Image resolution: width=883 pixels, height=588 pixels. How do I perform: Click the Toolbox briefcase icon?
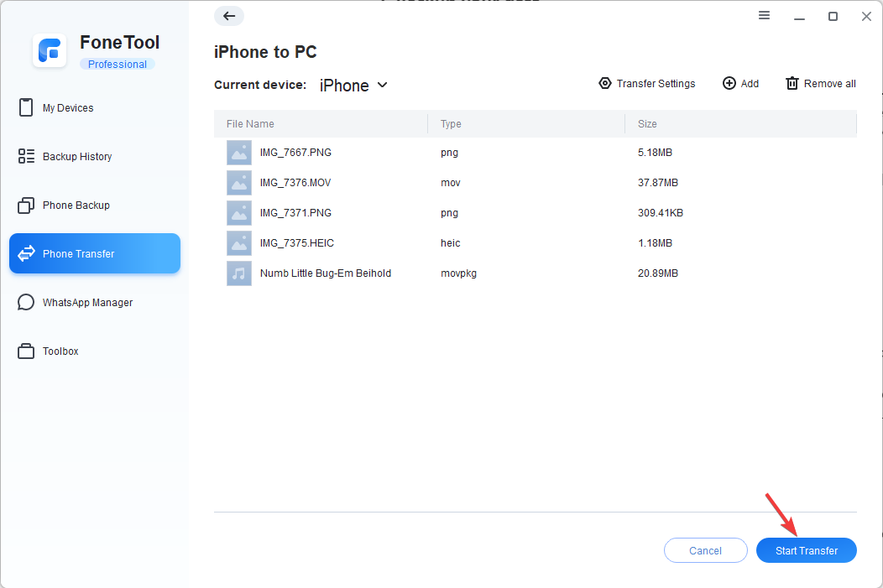tap(26, 351)
